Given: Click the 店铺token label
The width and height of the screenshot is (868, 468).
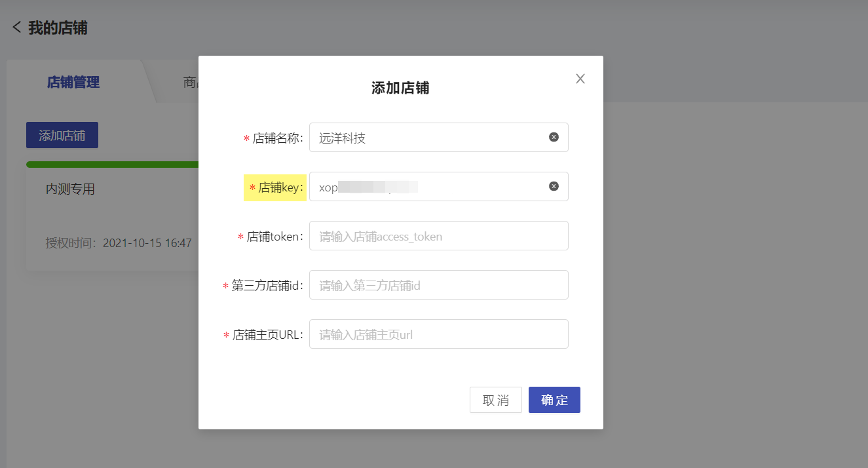Looking at the screenshot, I should [271, 237].
